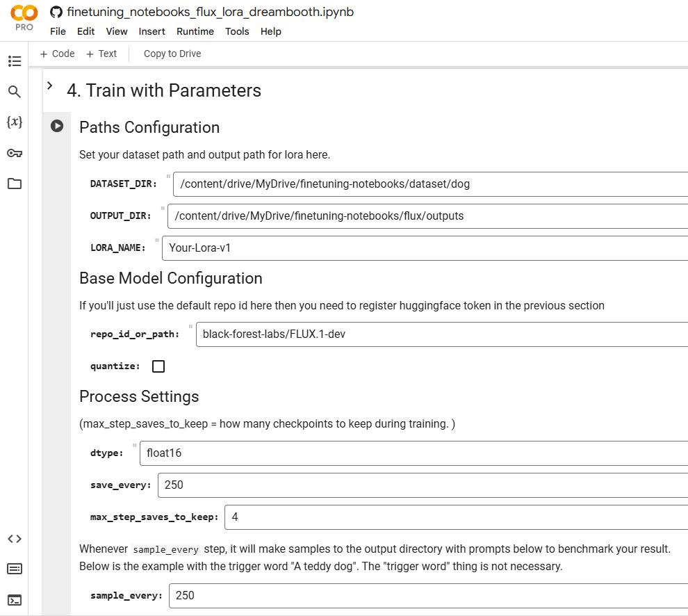Open the Table of contents sidebar icon

14,61
